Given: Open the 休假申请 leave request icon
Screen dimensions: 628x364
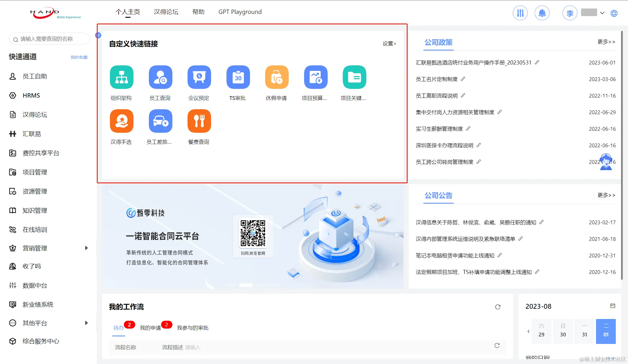Looking at the screenshot, I should tap(276, 77).
